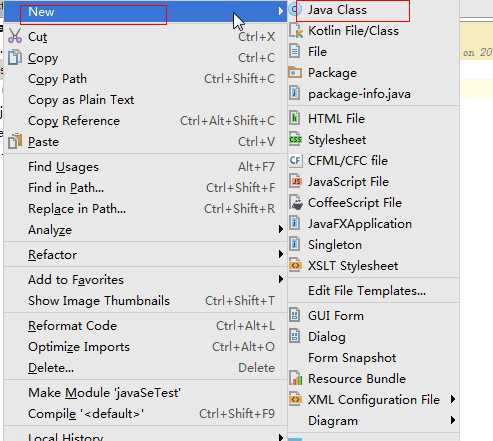Click the Resource Bundle chart icon
Viewport: 493px width, 441px height.
click(296, 378)
